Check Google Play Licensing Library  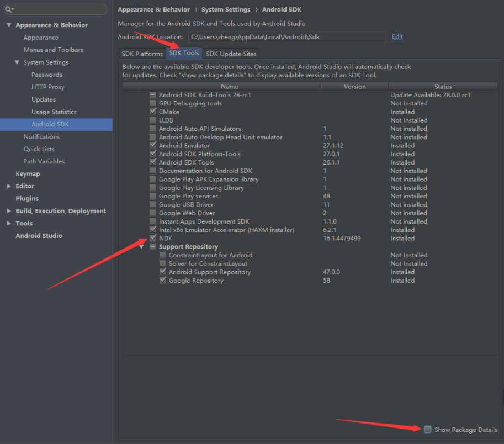(x=153, y=187)
